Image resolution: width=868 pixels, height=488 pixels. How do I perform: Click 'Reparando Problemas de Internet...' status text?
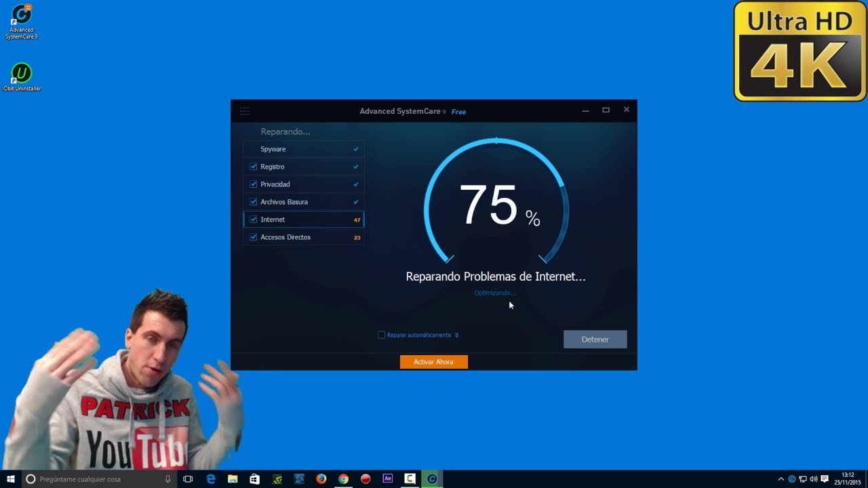click(x=496, y=277)
